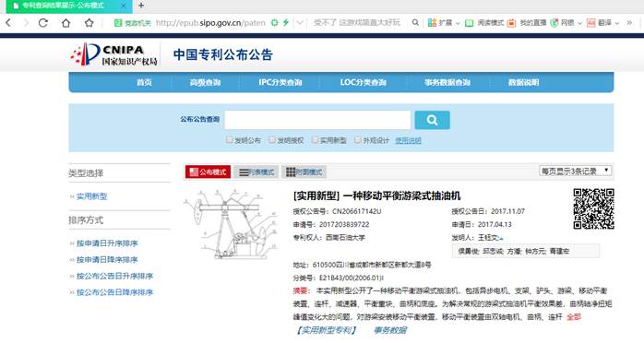Click the blue magnifier search button

[x=432, y=120]
